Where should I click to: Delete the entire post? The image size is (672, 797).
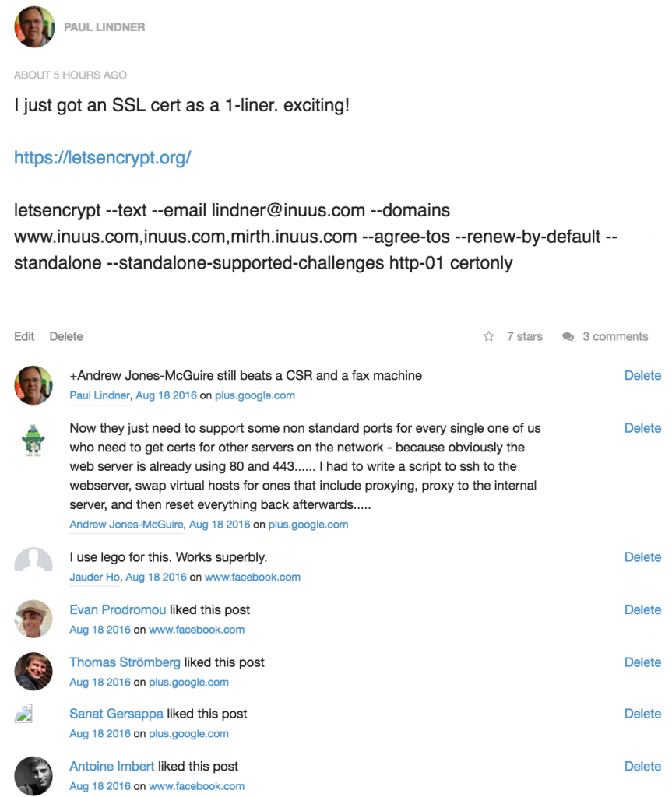pyautogui.click(x=66, y=335)
